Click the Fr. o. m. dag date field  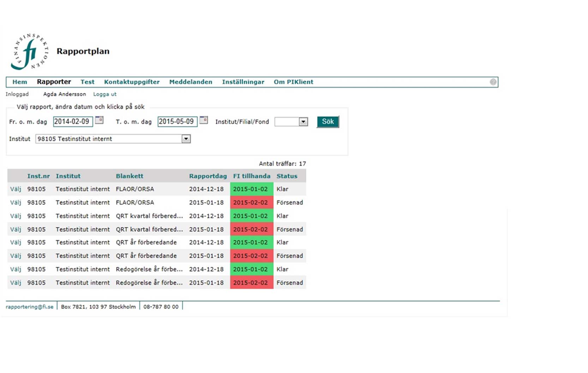coord(73,122)
